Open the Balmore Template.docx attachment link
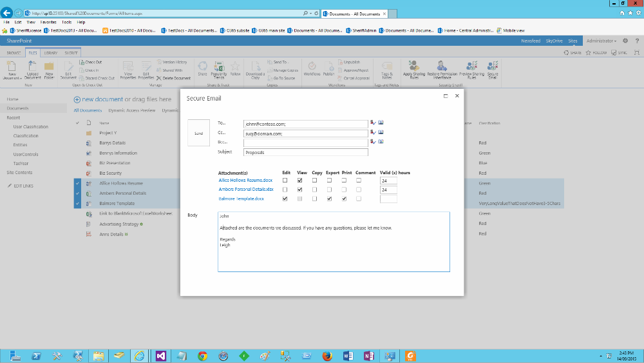Image resolution: width=644 pixels, height=363 pixels. pyautogui.click(x=241, y=199)
